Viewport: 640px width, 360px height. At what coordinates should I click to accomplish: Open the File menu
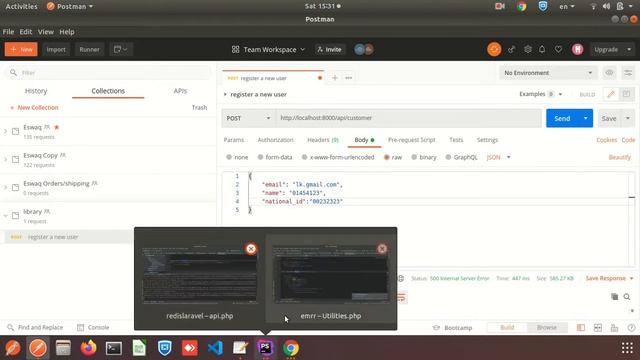coord(8,32)
